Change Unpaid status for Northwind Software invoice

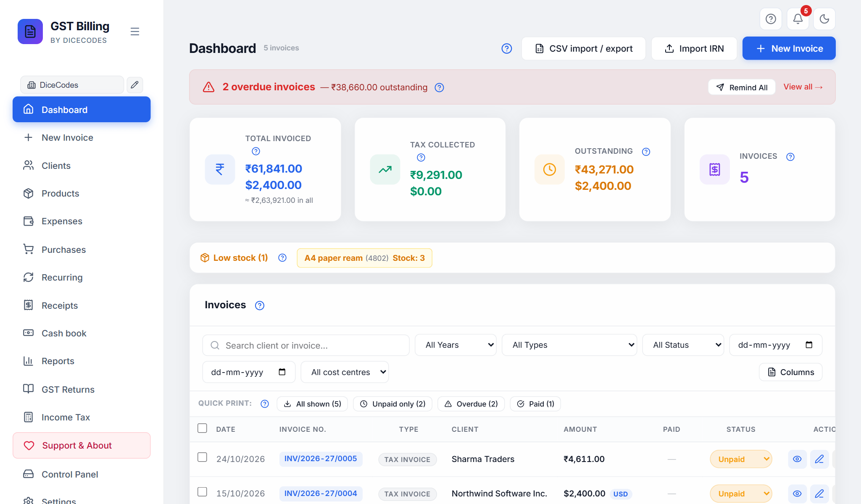(x=741, y=493)
